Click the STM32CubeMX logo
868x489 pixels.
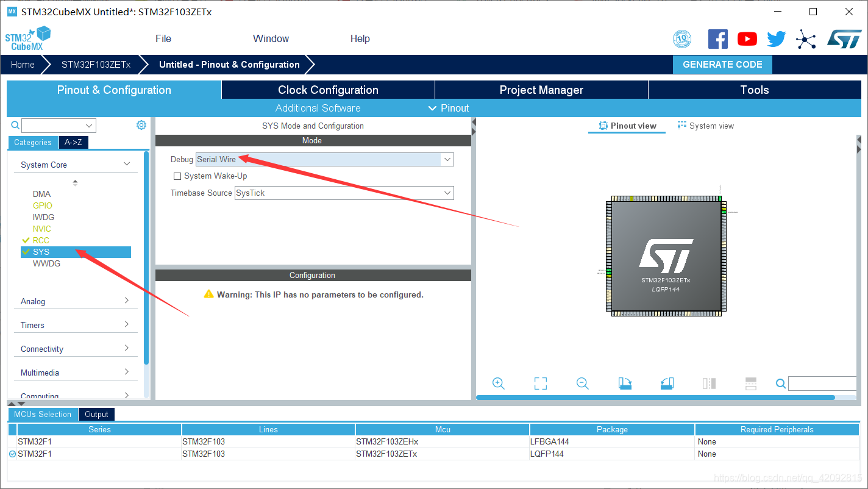coord(28,38)
